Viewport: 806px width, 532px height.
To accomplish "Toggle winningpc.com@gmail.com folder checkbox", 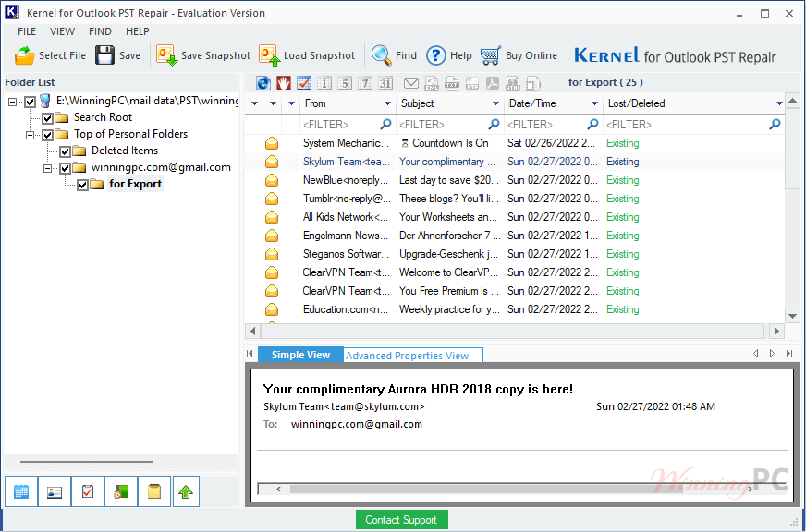I will 65,168.
